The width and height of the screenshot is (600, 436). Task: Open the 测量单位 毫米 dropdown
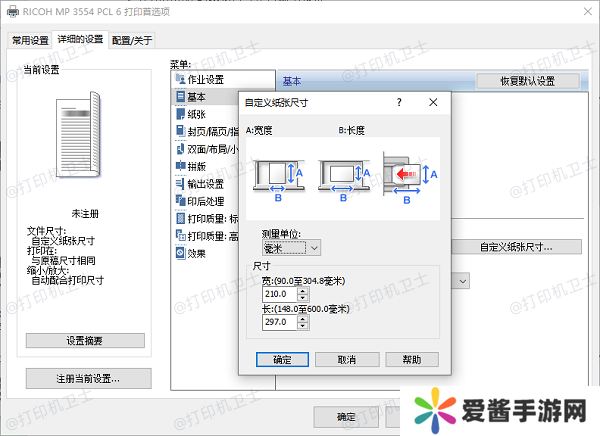pyautogui.click(x=290, y=247)
